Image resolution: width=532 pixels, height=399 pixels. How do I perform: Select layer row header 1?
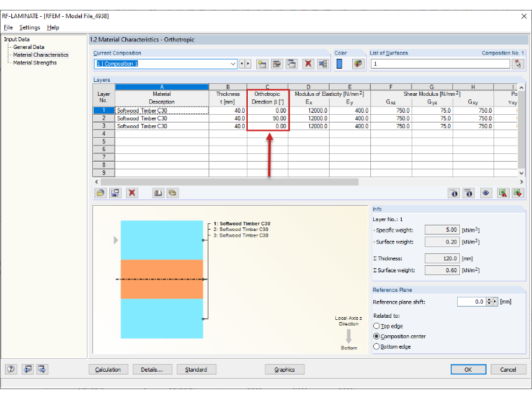[104, 111]
